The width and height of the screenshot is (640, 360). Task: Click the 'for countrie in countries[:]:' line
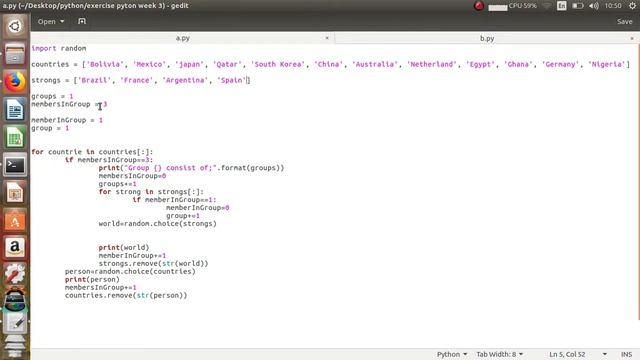[x=92, y=152]
